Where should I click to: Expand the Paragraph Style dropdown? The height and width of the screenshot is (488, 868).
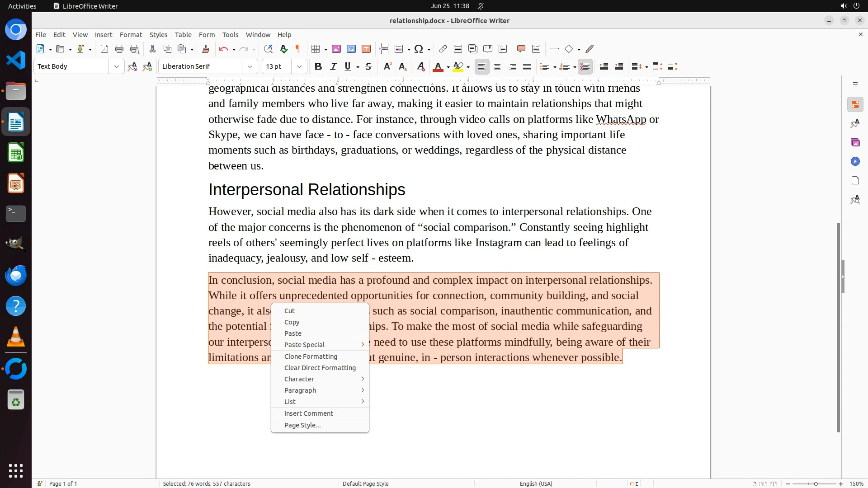116,66
